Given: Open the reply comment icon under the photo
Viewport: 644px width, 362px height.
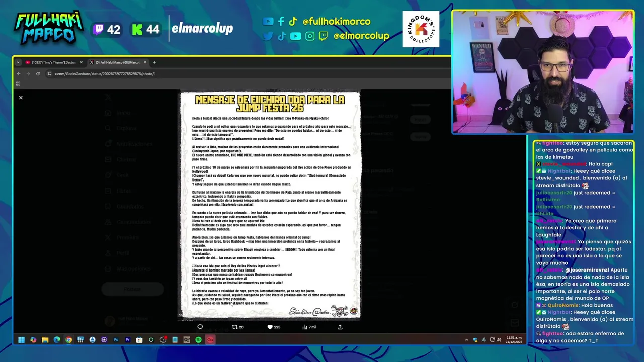Looking at the screenshot, I should point(200,327).
